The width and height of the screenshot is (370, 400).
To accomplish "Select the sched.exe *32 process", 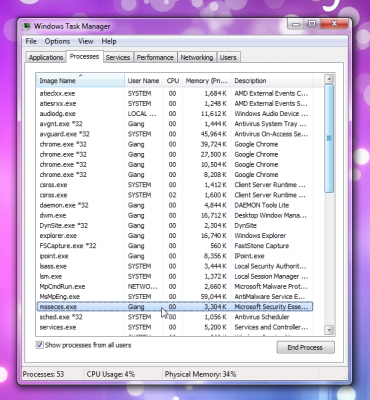I will coord(174,317).
